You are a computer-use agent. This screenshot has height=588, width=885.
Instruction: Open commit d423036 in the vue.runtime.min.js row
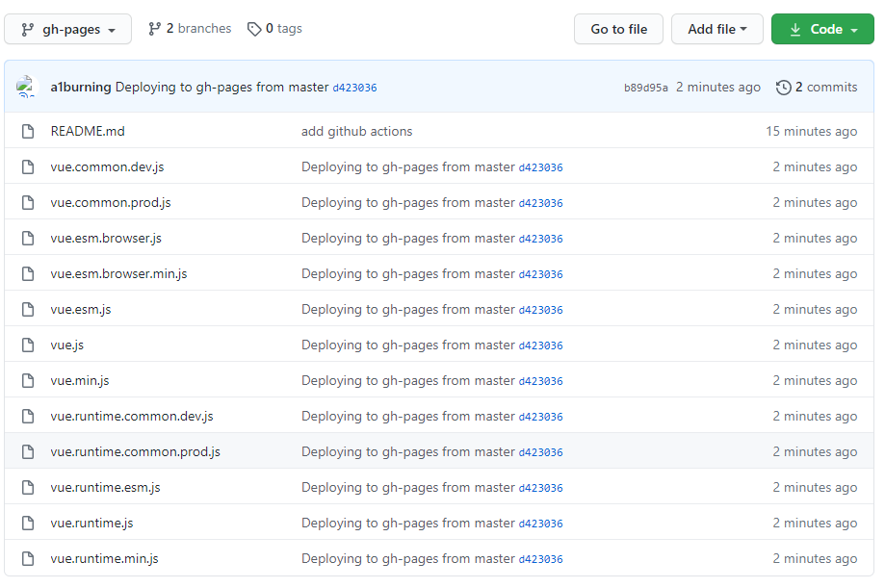coord(540,559)
